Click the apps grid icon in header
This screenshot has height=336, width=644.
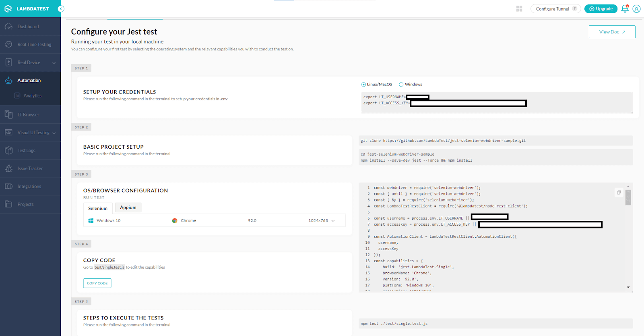519,9
